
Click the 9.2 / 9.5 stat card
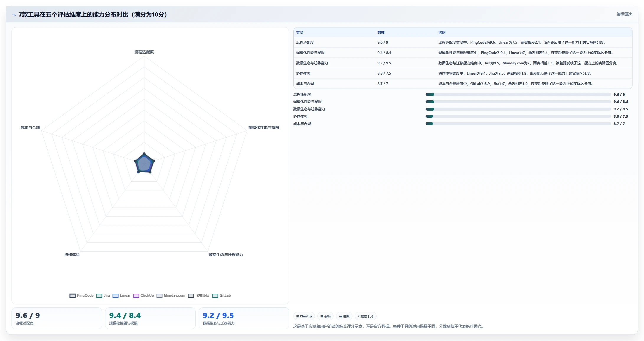point(244,318)
